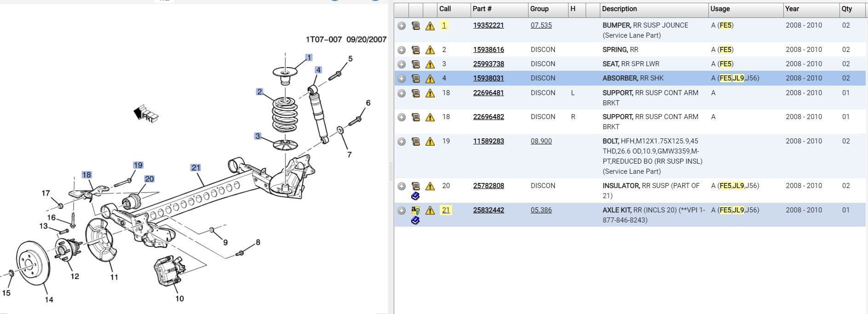This screenshot has width=868, height=314.
Task: Click warning triangle on SPRING row
Action: click(x=430, y=50)
